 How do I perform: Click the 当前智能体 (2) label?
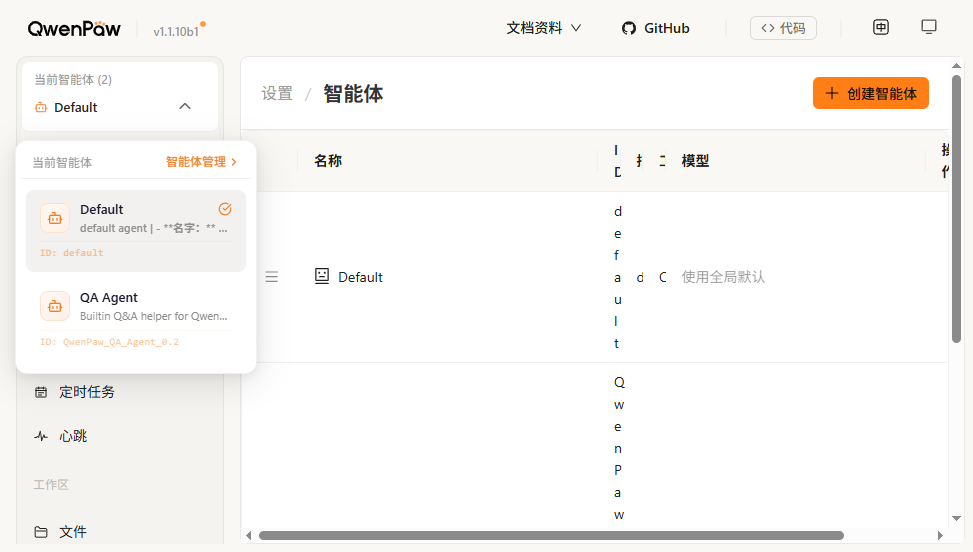[x=73, y=80]
